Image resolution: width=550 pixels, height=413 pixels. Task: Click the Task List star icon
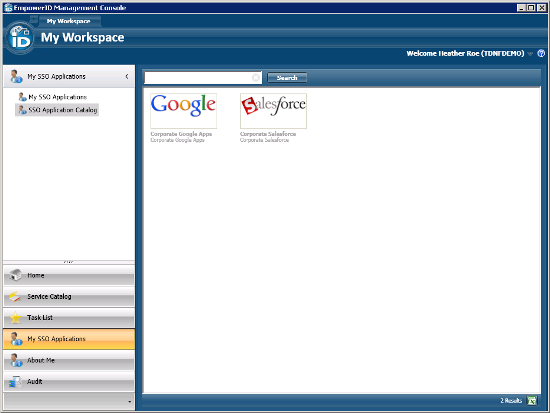click(x=15, y=318)
